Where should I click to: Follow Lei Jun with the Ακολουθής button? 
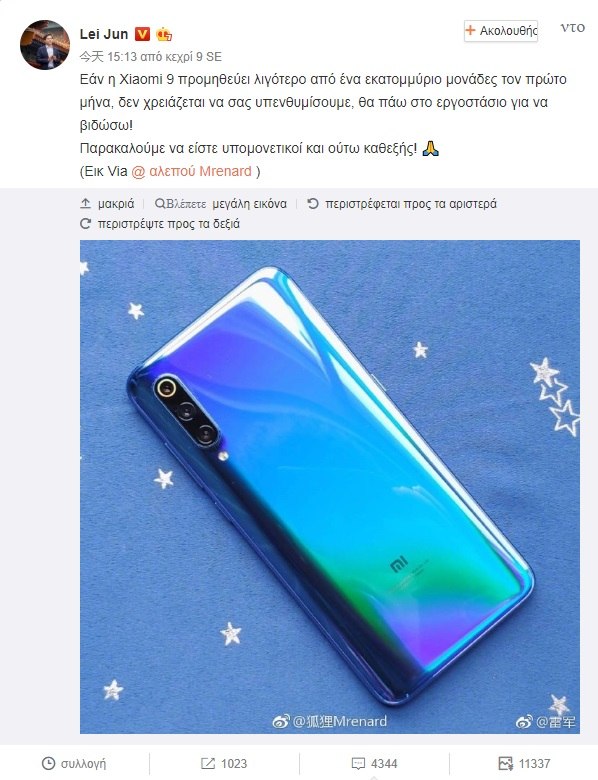[x=501, y=31]
